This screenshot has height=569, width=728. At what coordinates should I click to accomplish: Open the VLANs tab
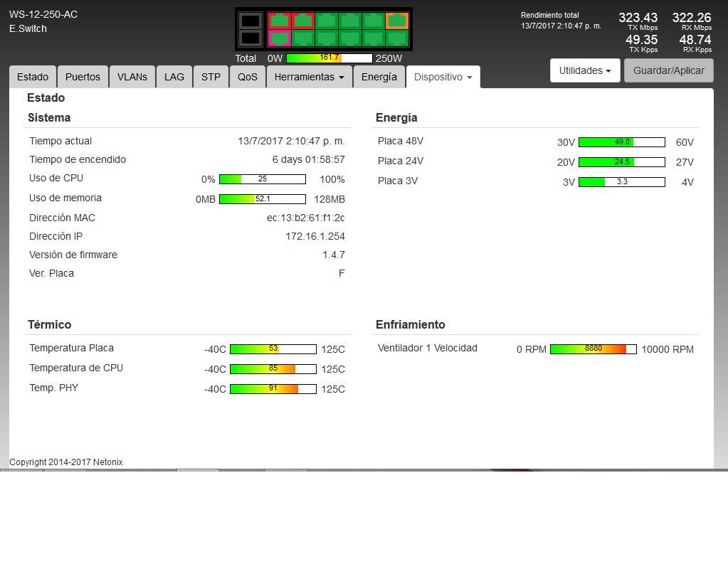132,77
